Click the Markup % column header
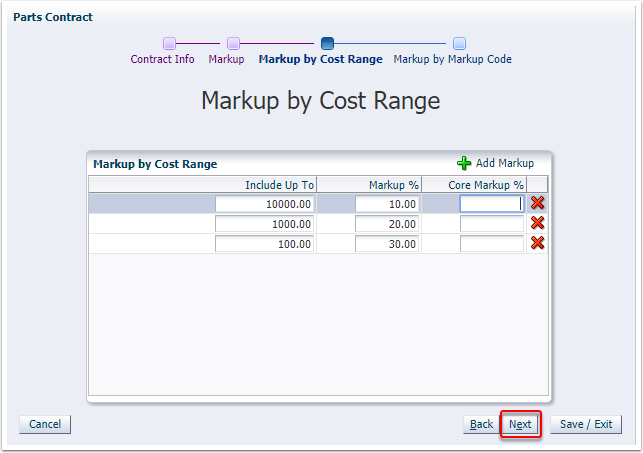The width and height of the screenshot is (643, 453). [369, 185]
